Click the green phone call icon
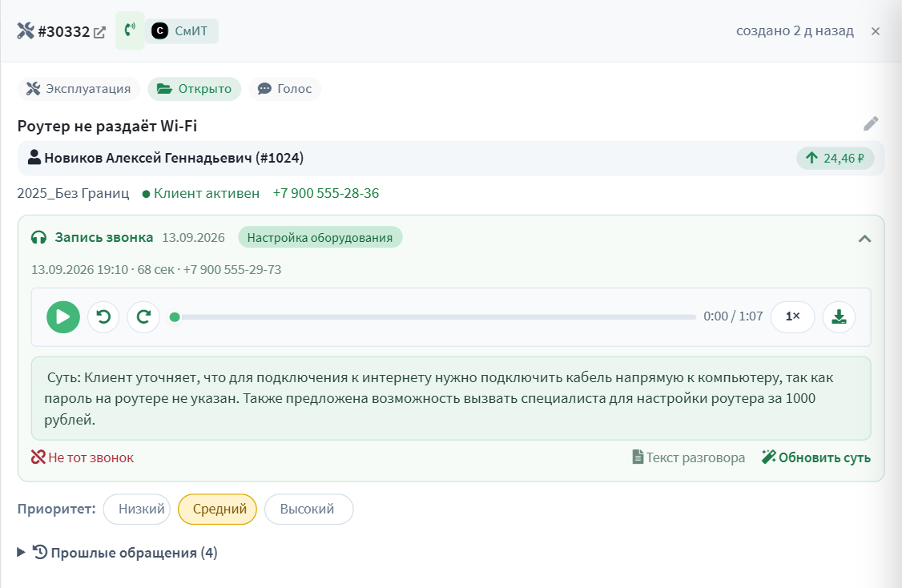 [130, 30]
